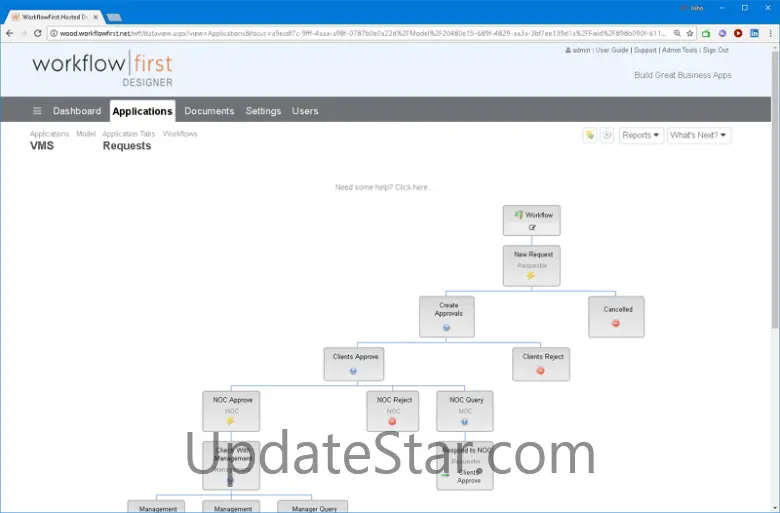The width and height of the screenshot is (780, 513).
Task: Reload the page with the refresh icon
Action: point(37,33)
